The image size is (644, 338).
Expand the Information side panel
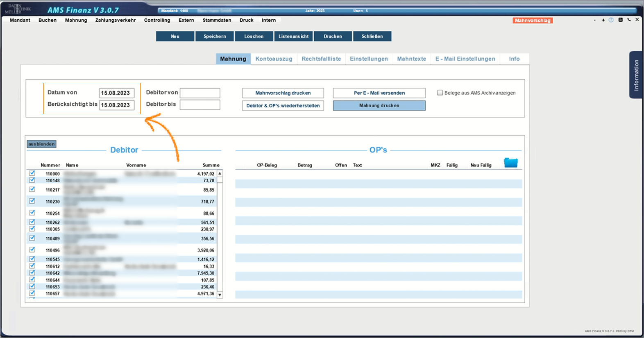click(636, 75)
